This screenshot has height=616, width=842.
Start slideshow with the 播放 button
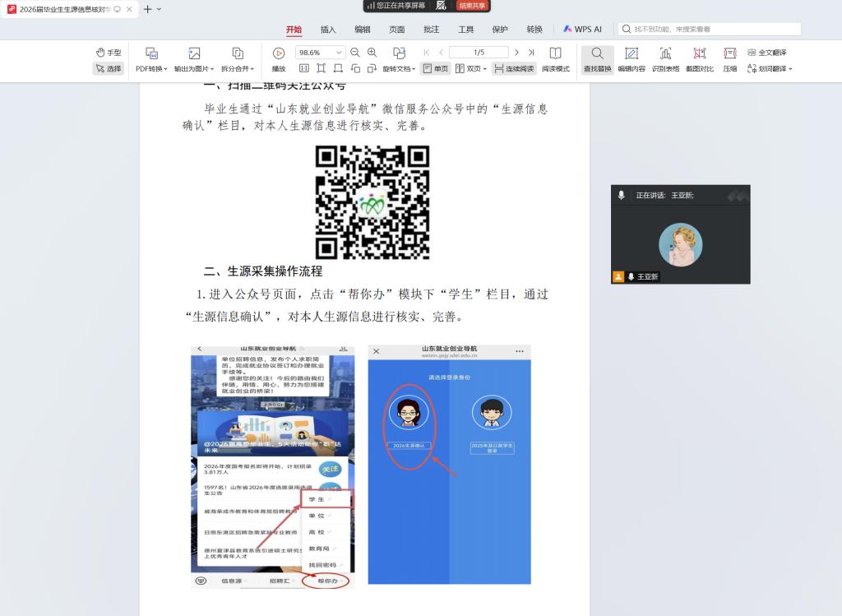[278, 59]
